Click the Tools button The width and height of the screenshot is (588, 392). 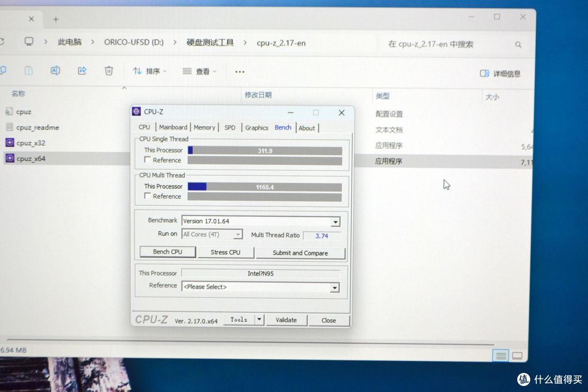(x=239, y=320)
